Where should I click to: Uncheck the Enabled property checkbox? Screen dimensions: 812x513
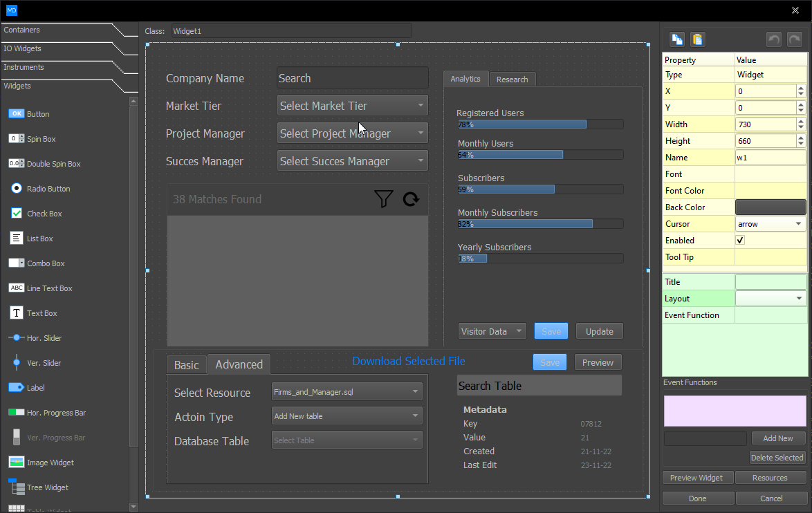[739, 240]
